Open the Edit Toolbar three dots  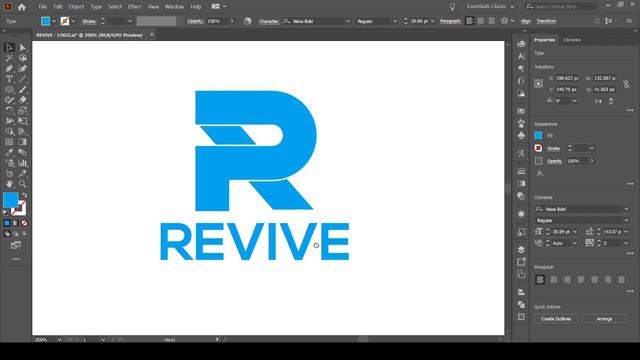point(16,259)
